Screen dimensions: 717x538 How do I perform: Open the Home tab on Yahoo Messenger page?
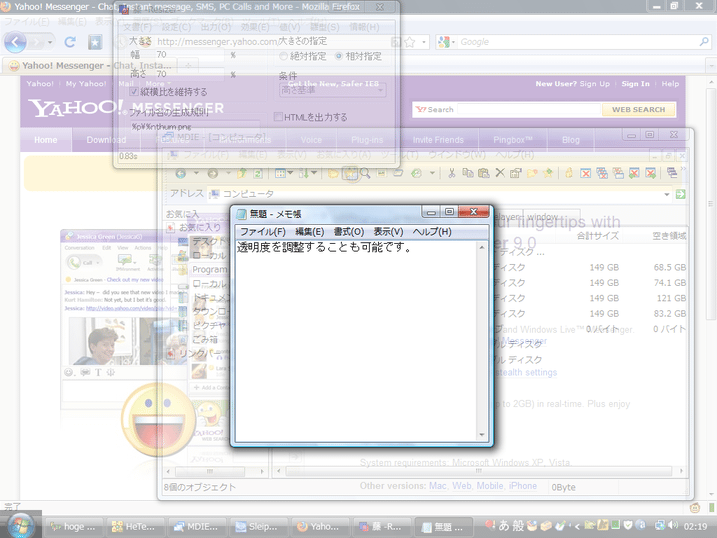(x=46, y=140)
